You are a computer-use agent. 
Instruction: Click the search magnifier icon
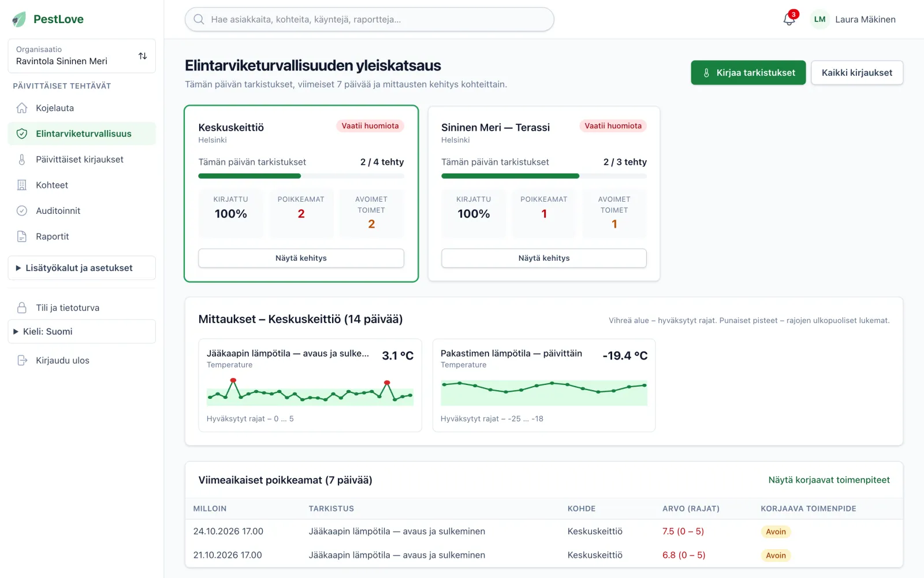point(199,19)
